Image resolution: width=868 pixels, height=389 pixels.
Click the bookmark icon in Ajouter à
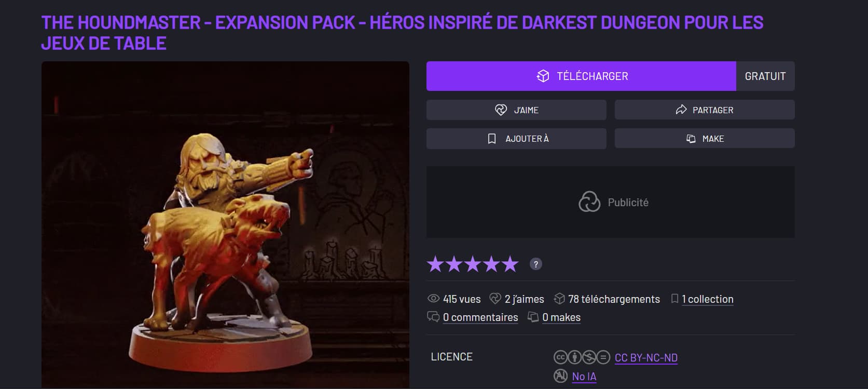tap(492, 139)
